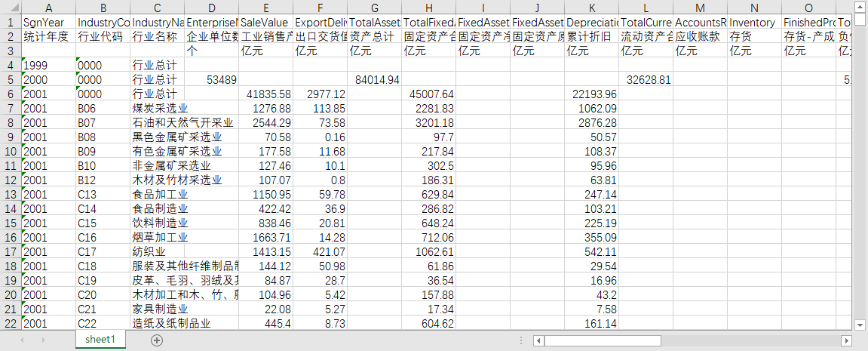Screen dimensions: 868x351
Task: Select column C header
Action: click(157, 8)
